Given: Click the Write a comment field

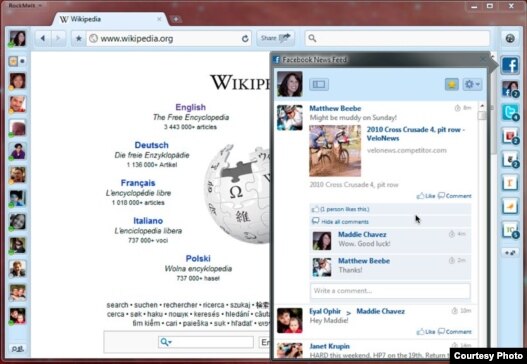Looking at the screenshot, I should click(x=390, y=291).
